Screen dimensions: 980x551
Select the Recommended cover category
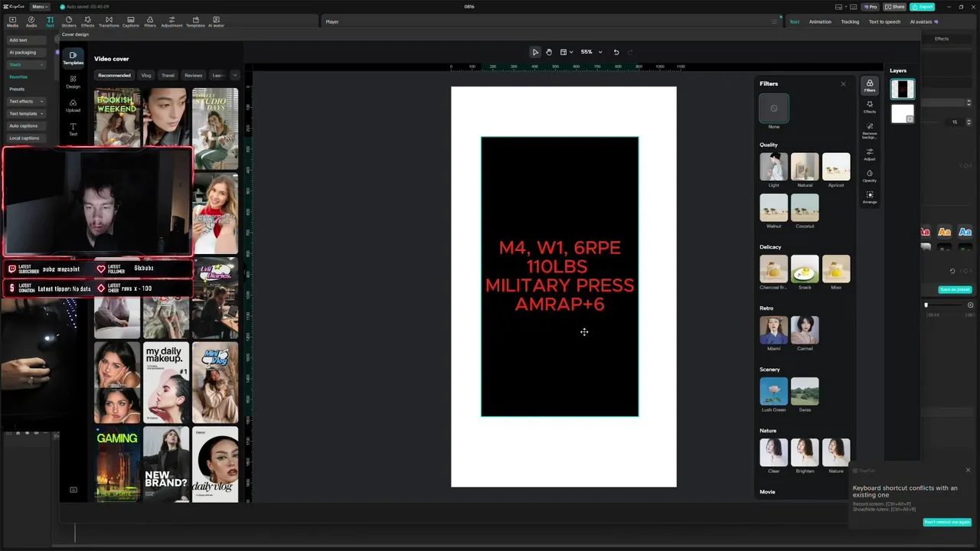[114, 75]
